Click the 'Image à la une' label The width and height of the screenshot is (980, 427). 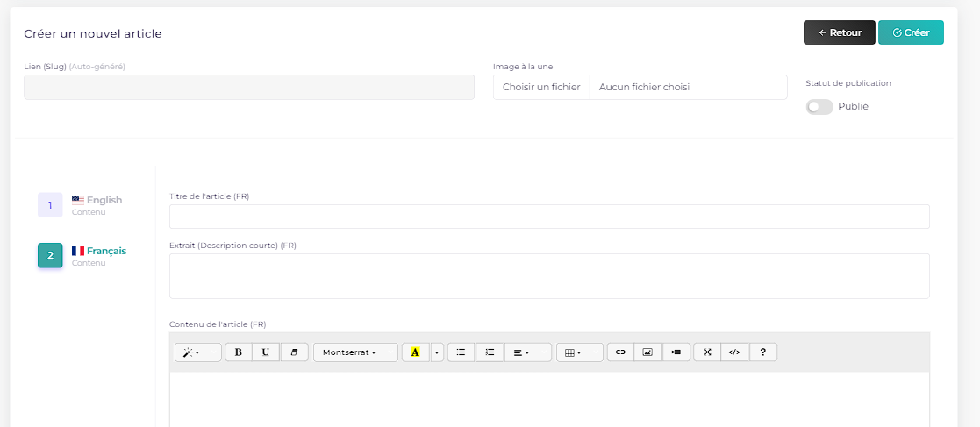523,66
